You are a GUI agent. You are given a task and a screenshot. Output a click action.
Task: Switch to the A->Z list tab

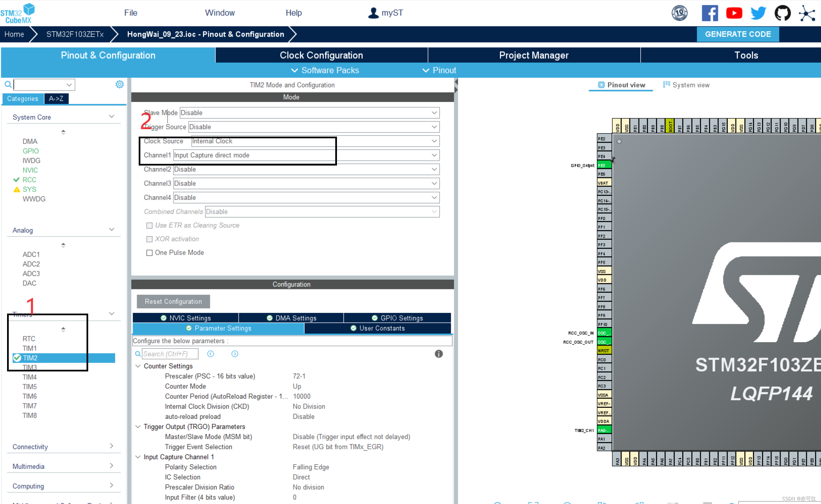pyautogui.click(x=56, y=99)
